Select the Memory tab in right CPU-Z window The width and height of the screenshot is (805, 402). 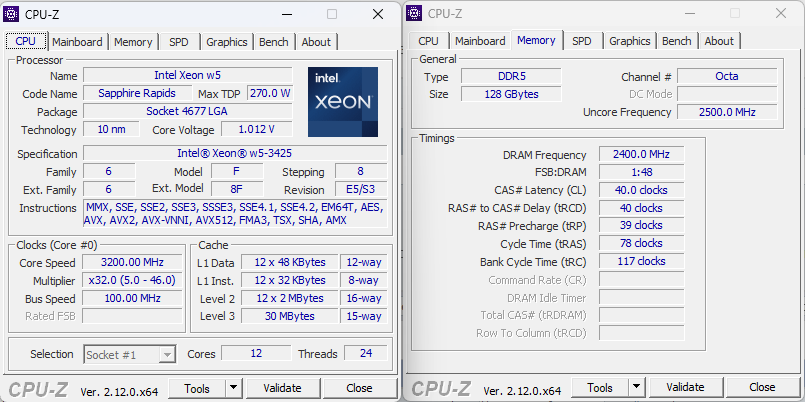pos(536,40)
